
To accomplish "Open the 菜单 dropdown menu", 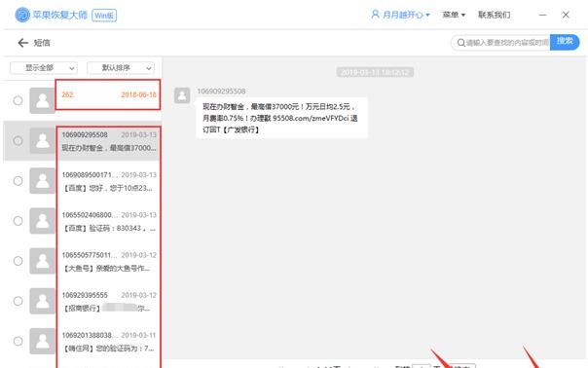I will [454, 15].
